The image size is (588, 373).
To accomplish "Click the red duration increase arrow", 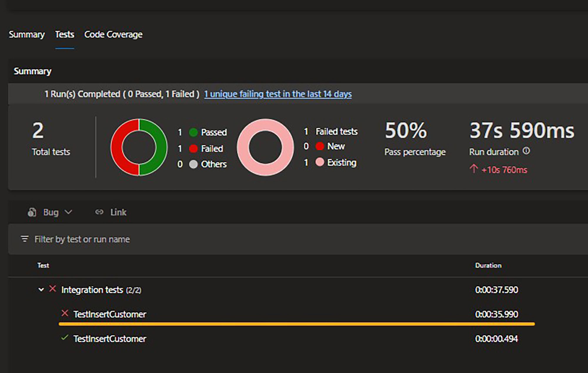I will 473,169.
